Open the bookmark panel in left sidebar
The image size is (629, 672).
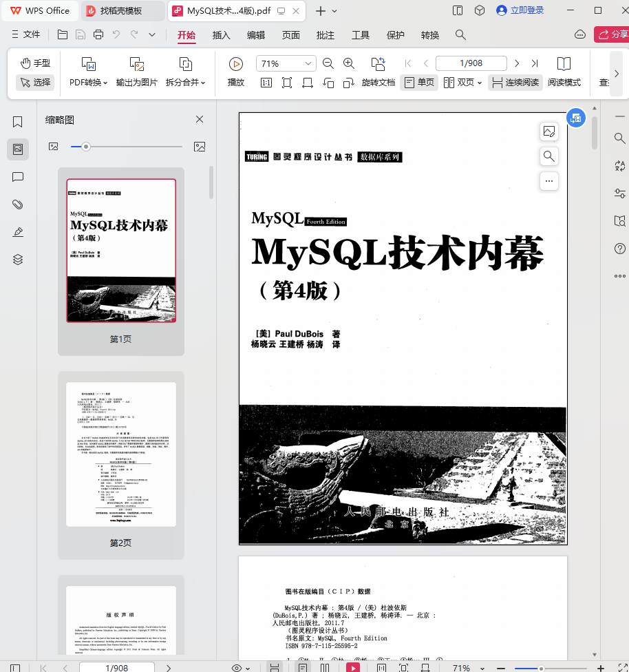click(x=18, y=122)
